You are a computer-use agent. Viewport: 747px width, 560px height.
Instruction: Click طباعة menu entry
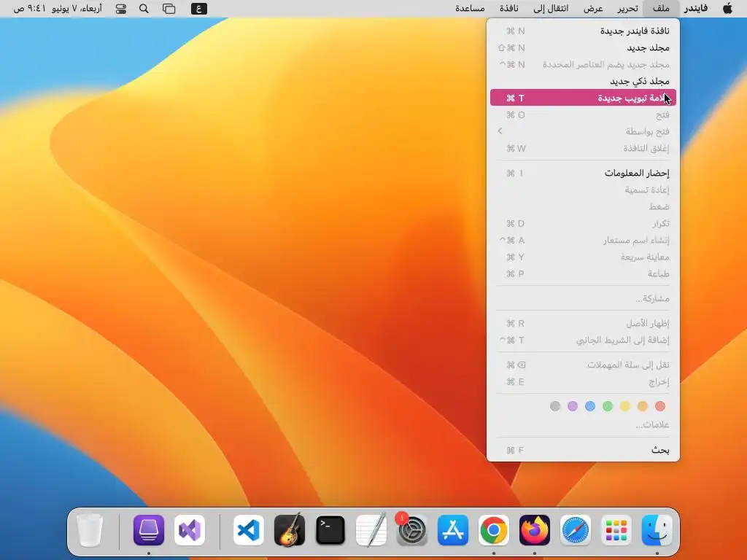[x=583, y=274]
